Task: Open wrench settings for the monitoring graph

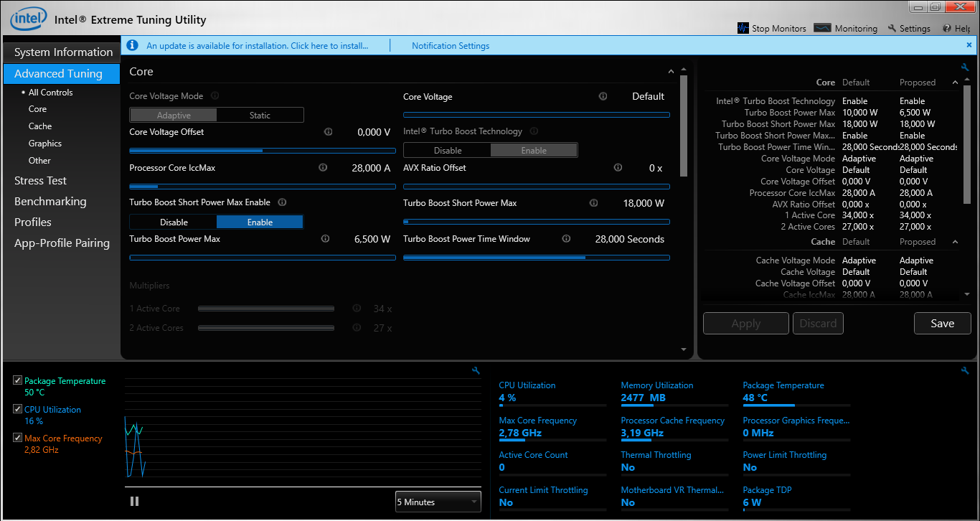Action: pyautogui.click(x=476, y=370)
